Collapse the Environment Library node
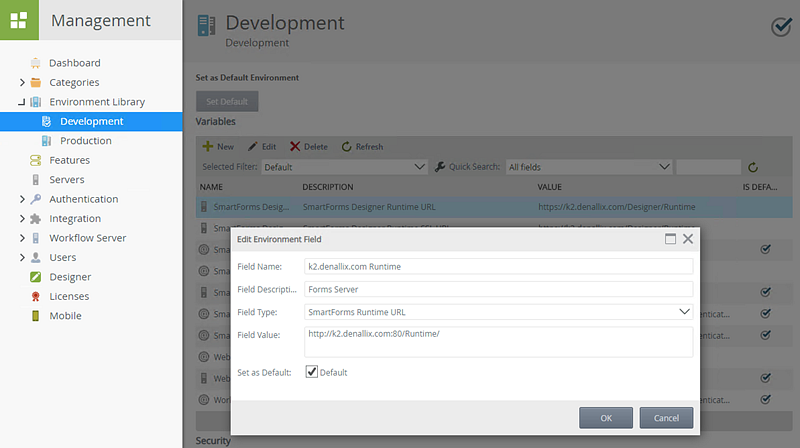The image size is (800, 448). pos(22,102)
